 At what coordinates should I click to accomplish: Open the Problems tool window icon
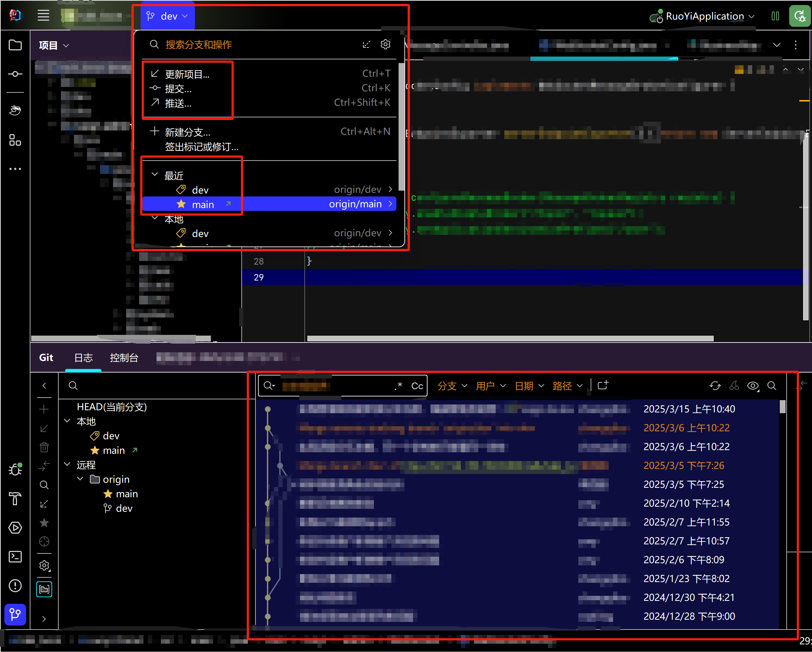(15, 586)
